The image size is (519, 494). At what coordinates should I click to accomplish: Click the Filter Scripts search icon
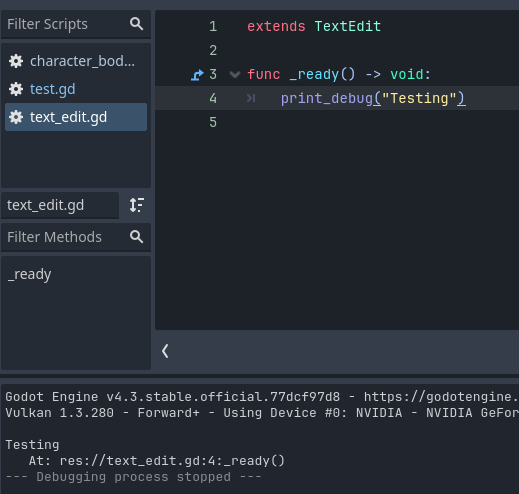coord(136,24)
